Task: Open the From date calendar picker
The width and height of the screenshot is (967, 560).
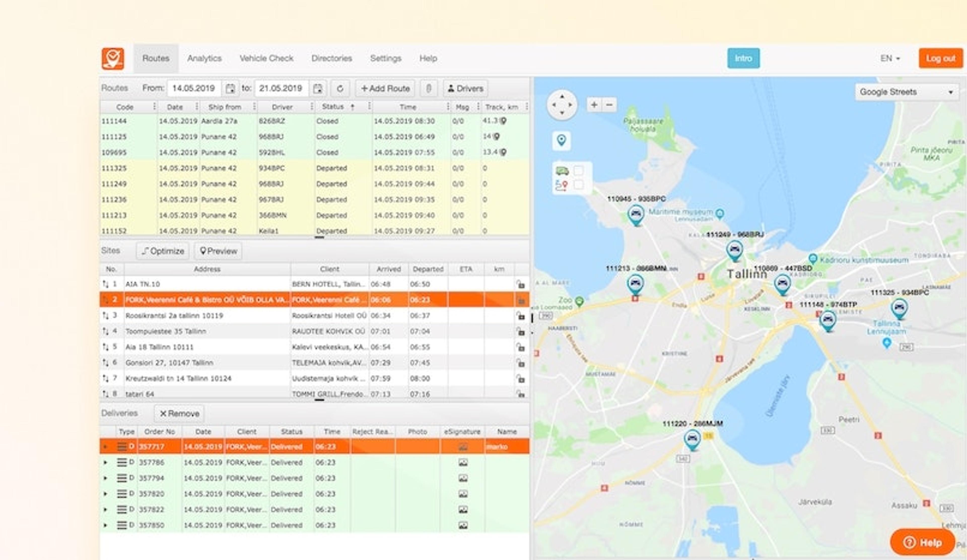Action: 230,89
